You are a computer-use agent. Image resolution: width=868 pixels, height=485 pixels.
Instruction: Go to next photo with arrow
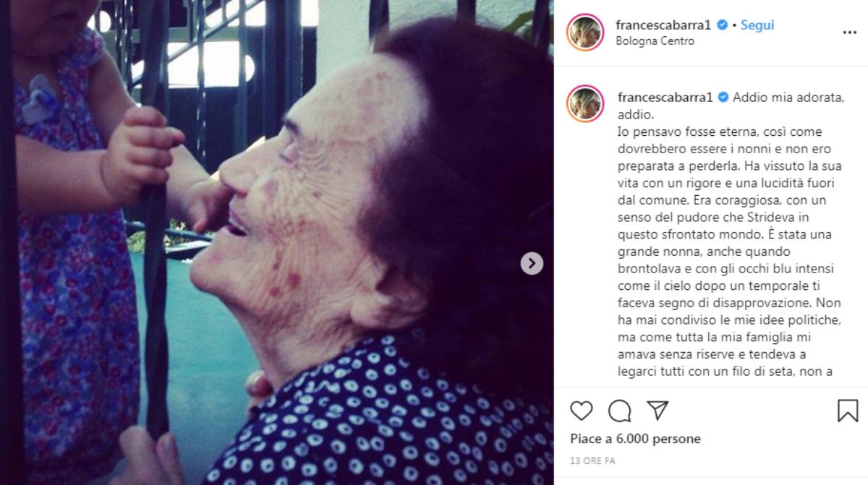point(532,263)
